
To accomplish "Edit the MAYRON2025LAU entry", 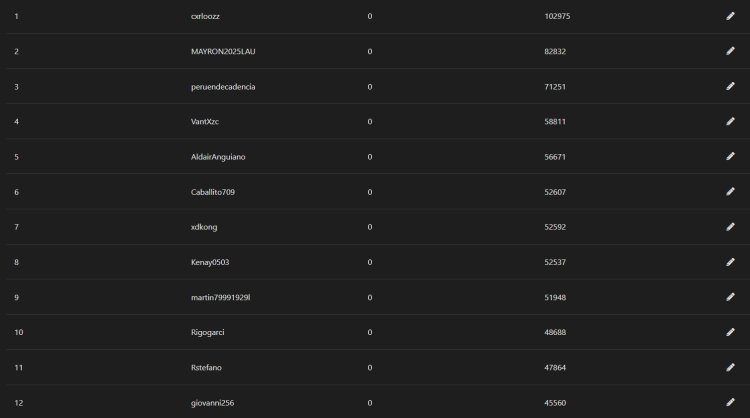I will point(730,51).
